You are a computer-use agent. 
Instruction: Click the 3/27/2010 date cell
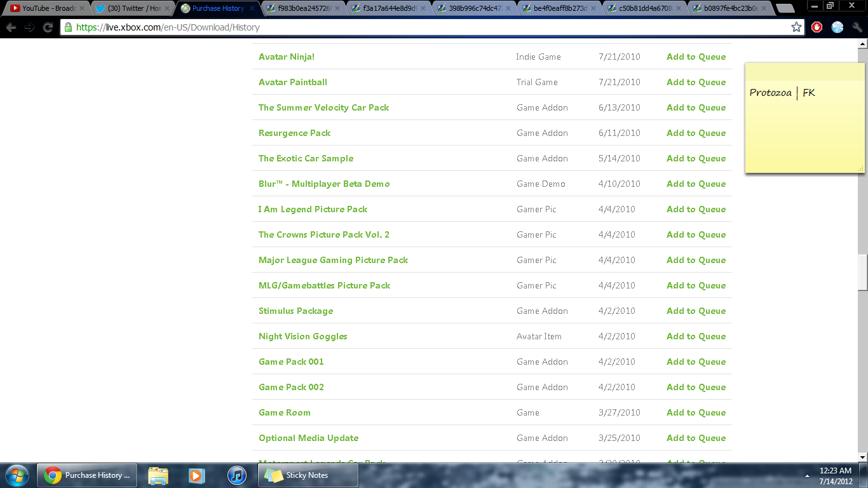pos(619,412)
